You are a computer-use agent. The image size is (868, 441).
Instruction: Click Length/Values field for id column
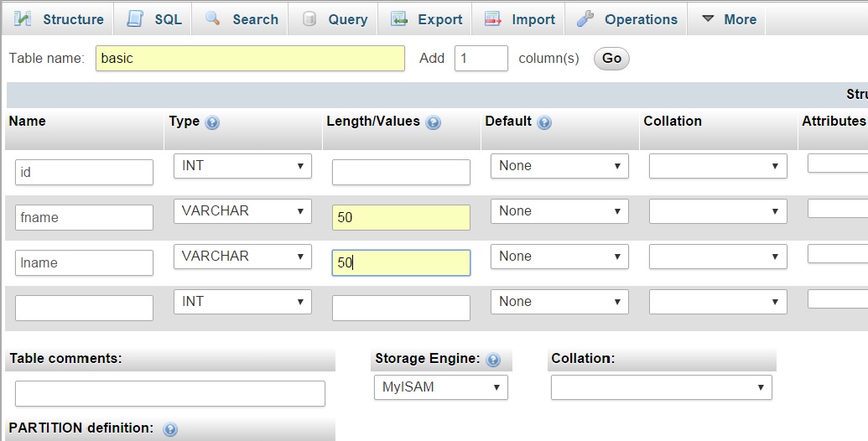[x=402, y=172]
